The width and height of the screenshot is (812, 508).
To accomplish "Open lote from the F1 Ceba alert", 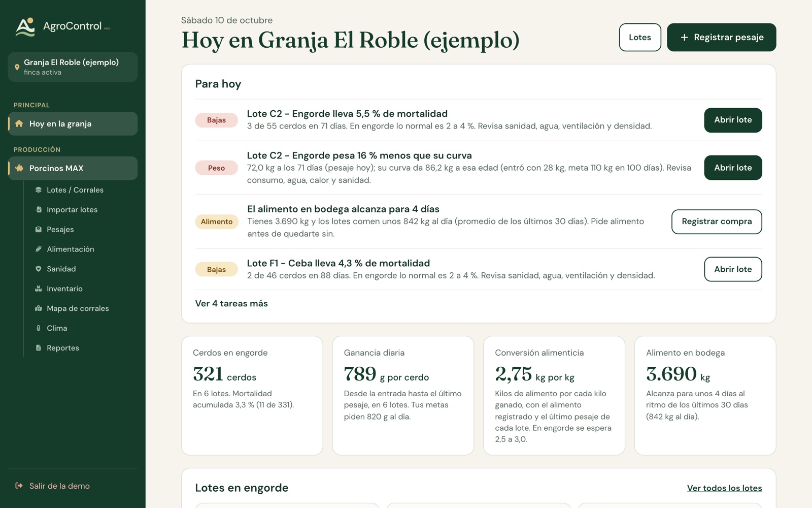I will pyautogui.click(x=733, y=269).
